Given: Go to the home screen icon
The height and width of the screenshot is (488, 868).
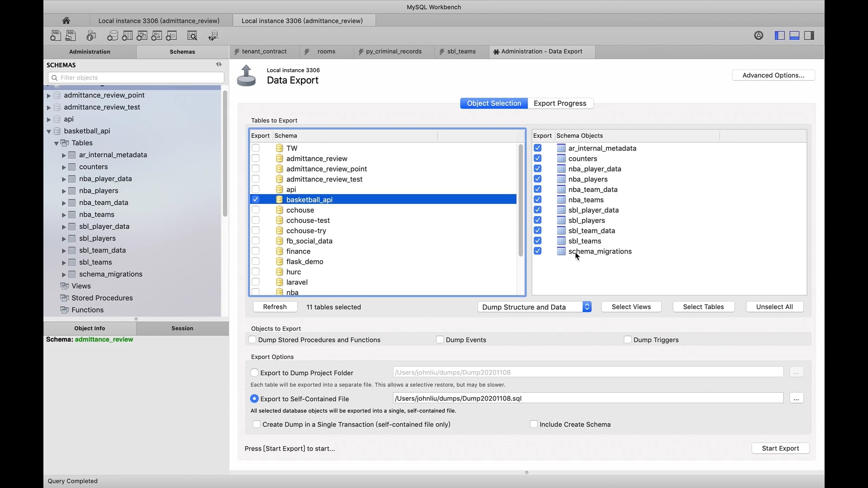Looking at the screenshot, I should coord(66,20).
